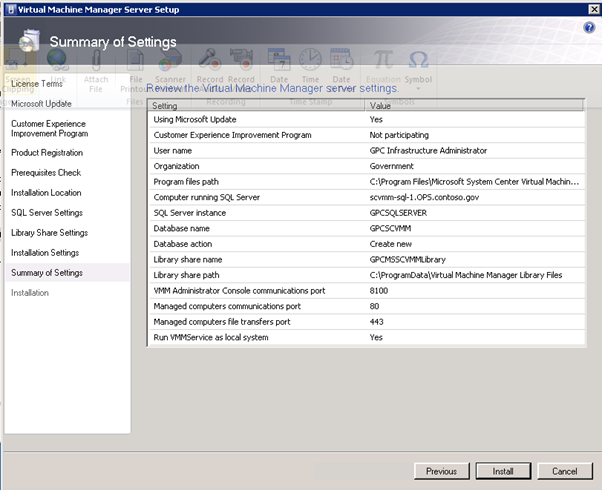Select the Managed computers communications port row
The image size is (602, 490).
pyautogui.click(x=367, y=306)
